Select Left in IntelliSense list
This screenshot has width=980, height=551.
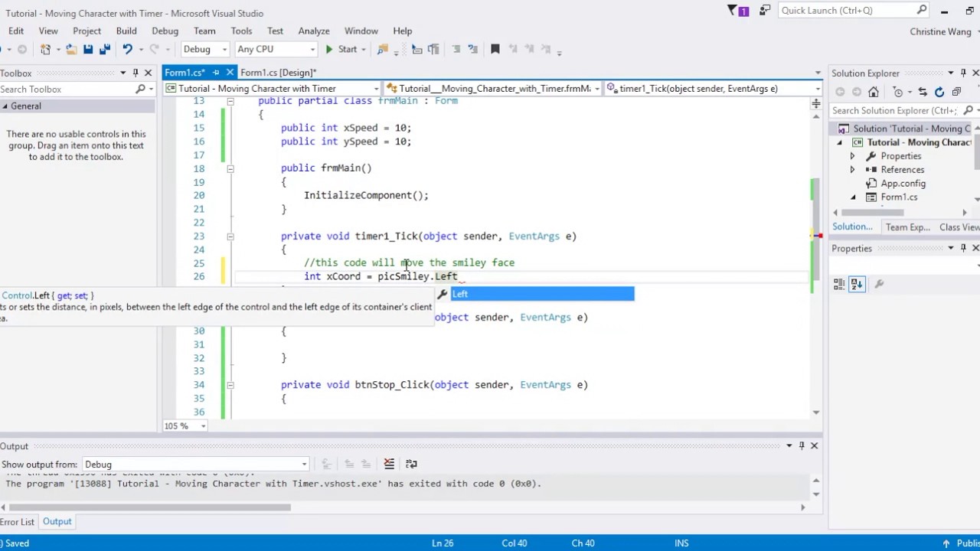[542, 294]
